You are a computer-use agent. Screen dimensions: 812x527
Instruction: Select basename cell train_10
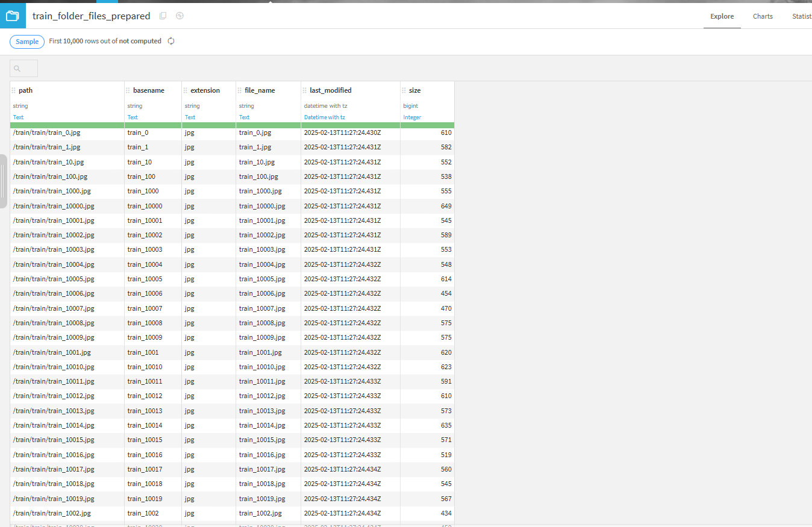coord(153,162)
